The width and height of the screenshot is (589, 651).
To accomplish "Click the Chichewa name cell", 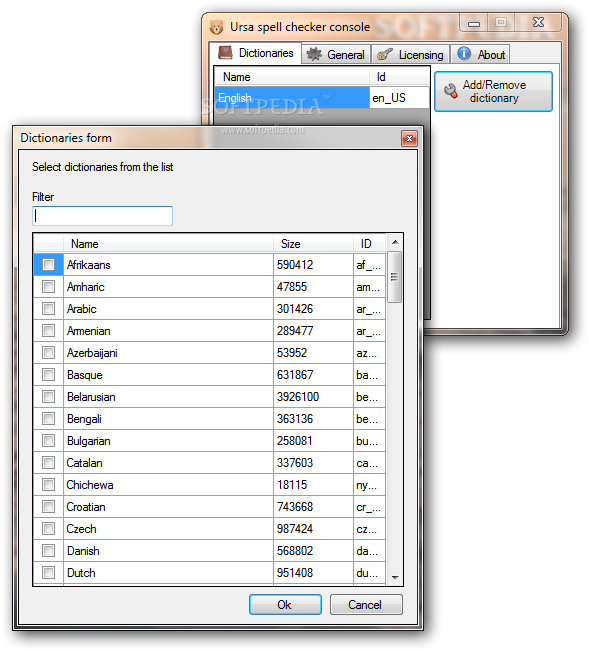I will (x=168, y=485).
